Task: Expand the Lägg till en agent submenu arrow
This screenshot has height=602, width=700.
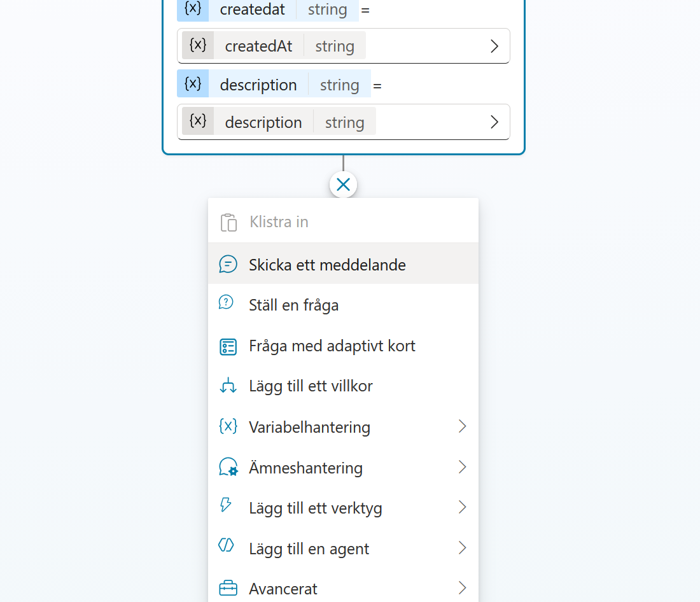Action: coord(462,548)
